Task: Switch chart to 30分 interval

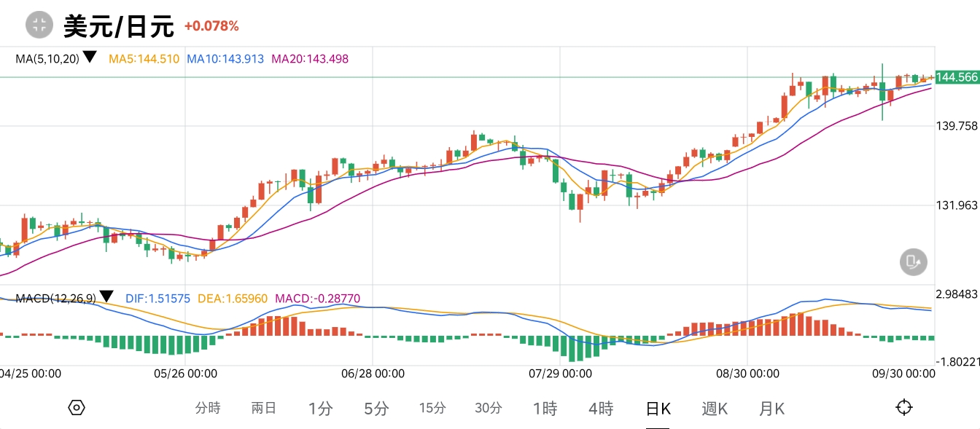Action: (489, 409)
